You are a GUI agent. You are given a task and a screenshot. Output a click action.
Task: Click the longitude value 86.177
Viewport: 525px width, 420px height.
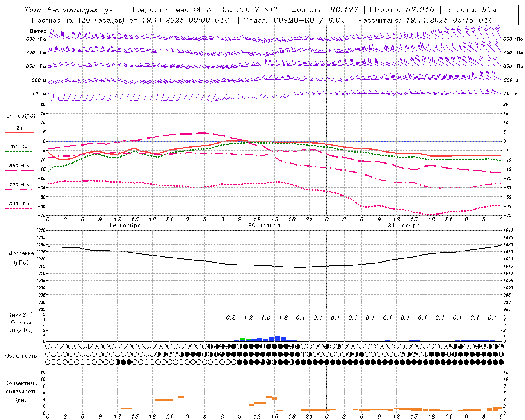(x=344, y=10)
